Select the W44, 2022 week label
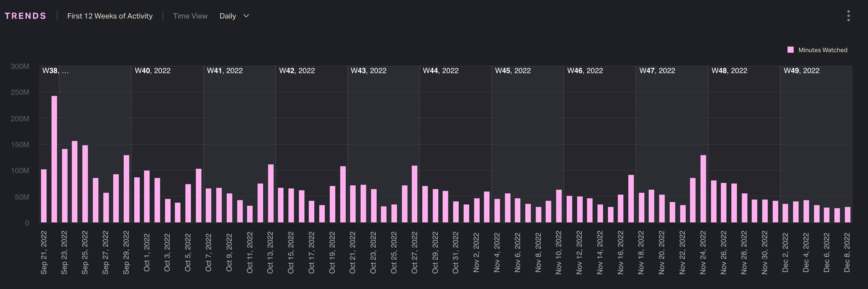The image size is (868, 289). (440, 71)
